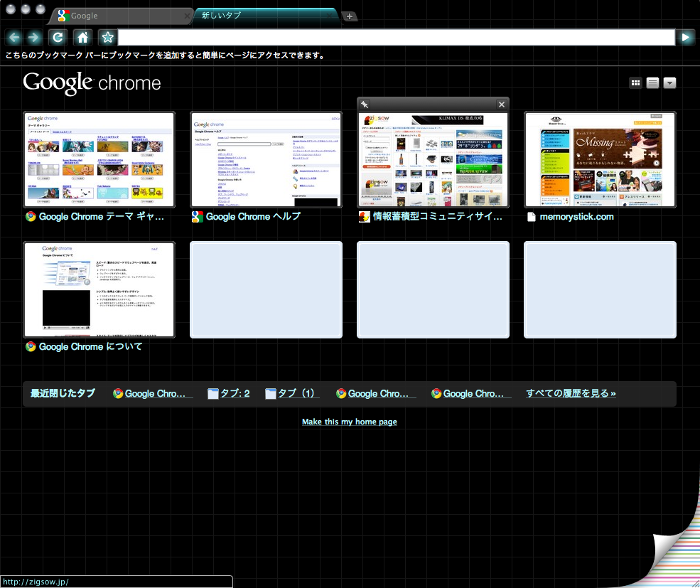This screenshot has height=588, width=700.
Task: Click the Google favicon beside ヘルプ title
Action: 198,217
